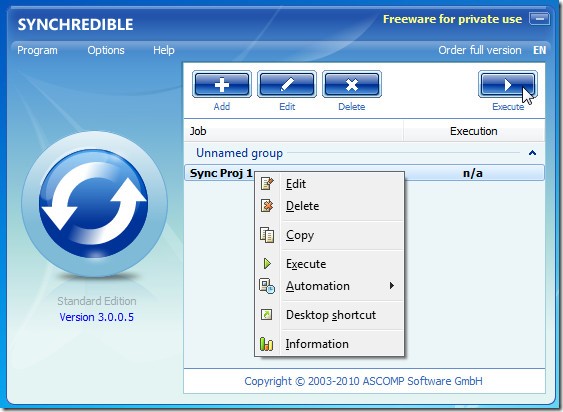Click the Copy documents icon in context menu
Screen dimensions: 563x412
[x=267, y=235]
